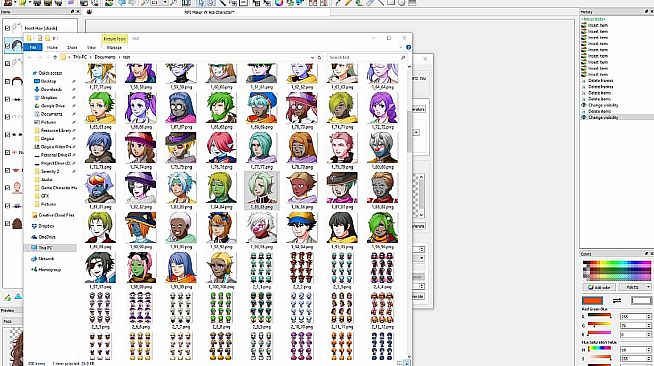Toggle the fourth layer checkbox in Items

(7, 81)
